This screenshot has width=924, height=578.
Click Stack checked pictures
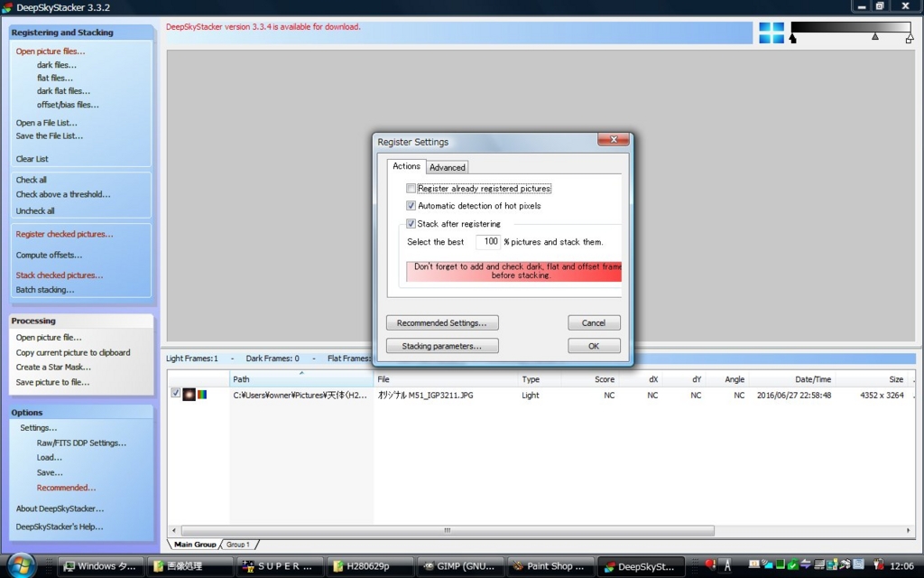60,275
